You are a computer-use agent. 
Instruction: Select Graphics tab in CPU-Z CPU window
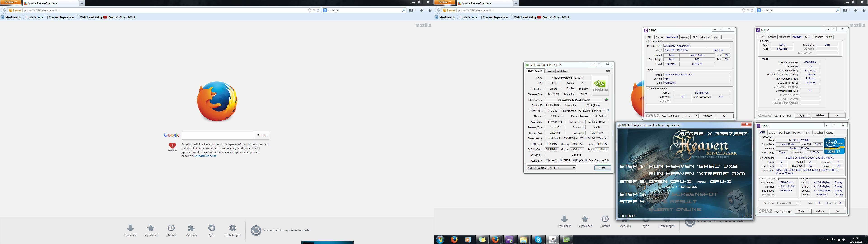click(x=818, y=133)
